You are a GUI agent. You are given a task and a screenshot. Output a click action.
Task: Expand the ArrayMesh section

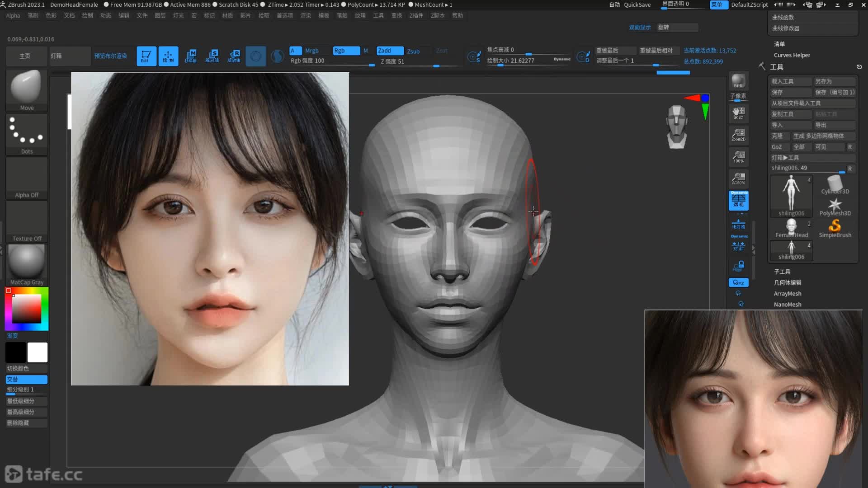pos(788,294)
